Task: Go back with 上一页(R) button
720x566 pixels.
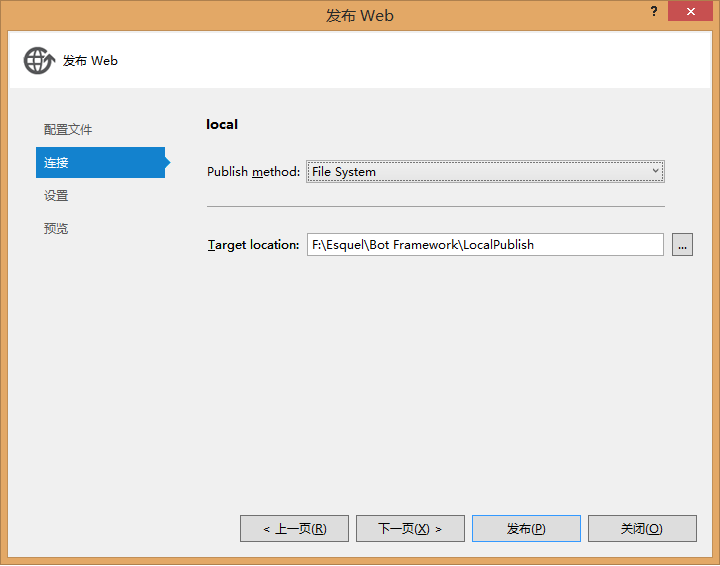Action: 294,528
